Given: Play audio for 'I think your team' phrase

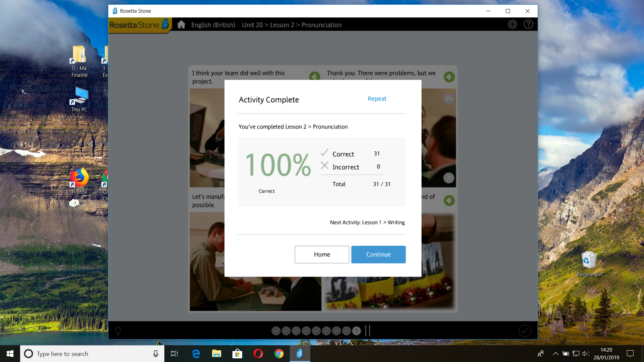Looking at the screenshot, I should (315, 76).
